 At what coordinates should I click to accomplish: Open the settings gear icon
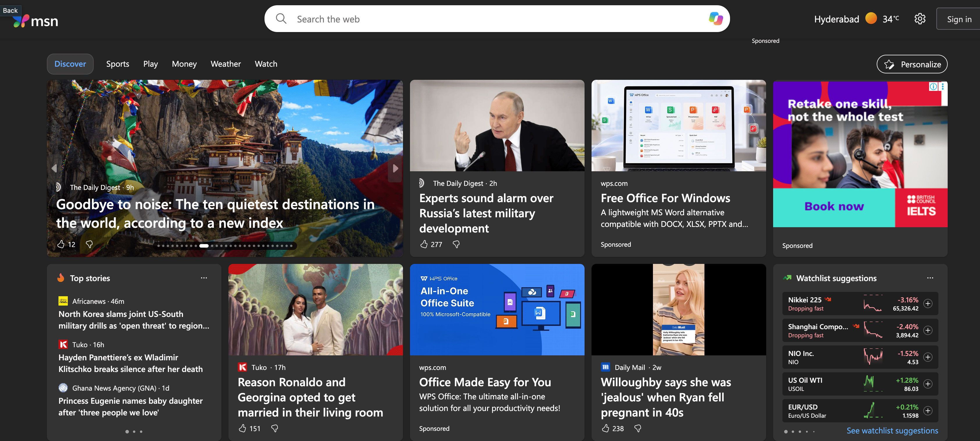coord(919,19)
